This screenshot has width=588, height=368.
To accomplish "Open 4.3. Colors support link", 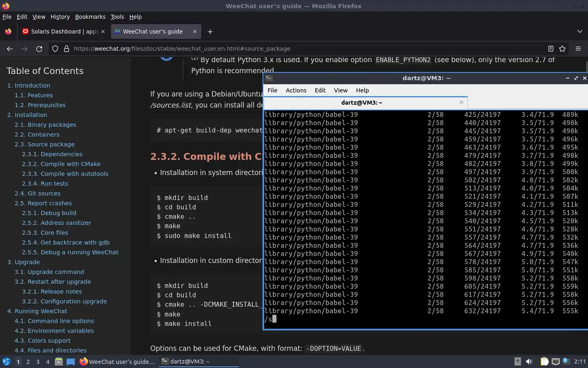I will [x=42, y=341].
